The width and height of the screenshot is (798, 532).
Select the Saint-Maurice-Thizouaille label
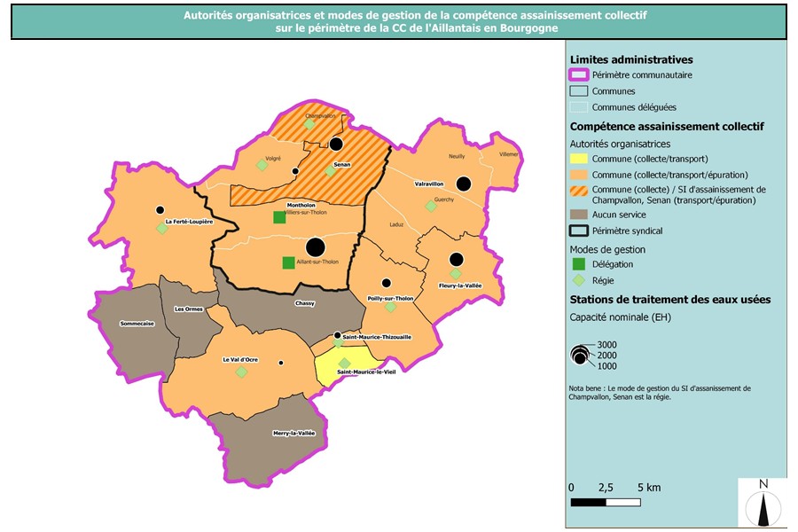coord(377,337)
